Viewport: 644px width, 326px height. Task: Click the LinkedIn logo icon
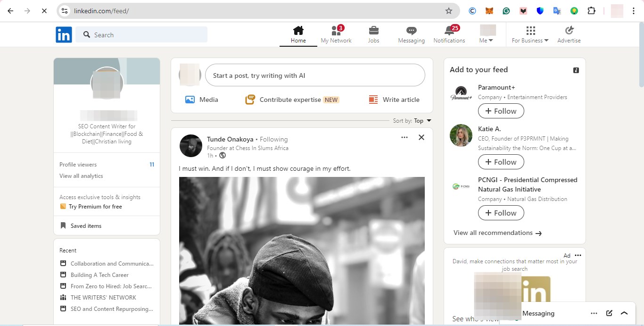tap(64, 34)
